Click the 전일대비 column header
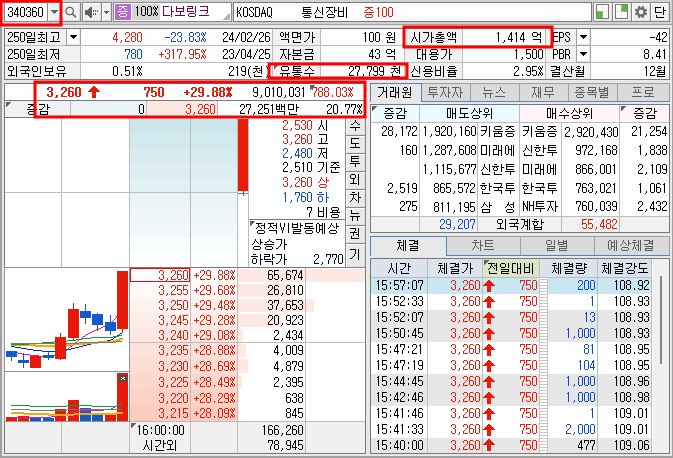This screenshot has width=673, height=458. click(x=510, y=269)
